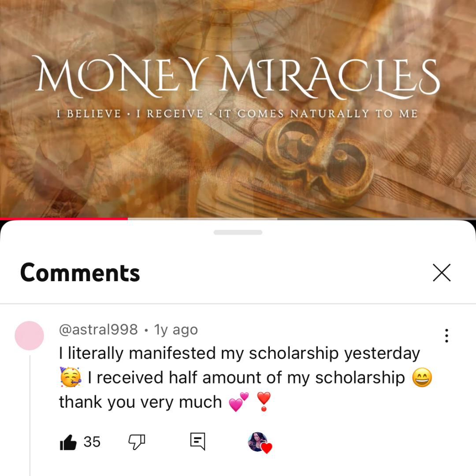This screenshot has width=476, height=476.
Task: Open the reply icon under the comment
Action: (x=197, y=441)
